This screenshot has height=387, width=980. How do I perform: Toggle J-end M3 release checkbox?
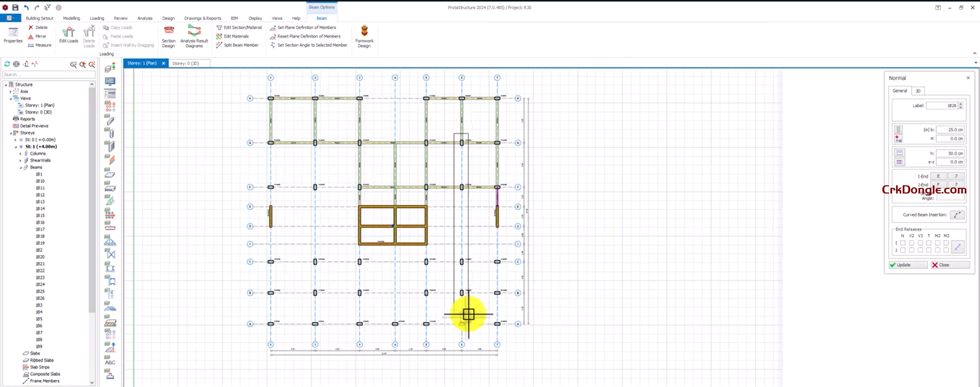point(946,250)
